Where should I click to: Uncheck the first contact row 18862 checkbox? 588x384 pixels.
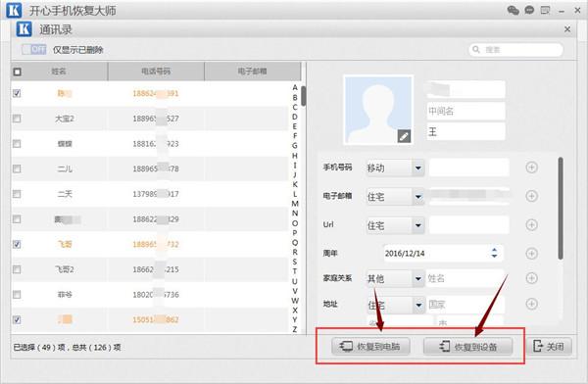click(x=17, y=93)
